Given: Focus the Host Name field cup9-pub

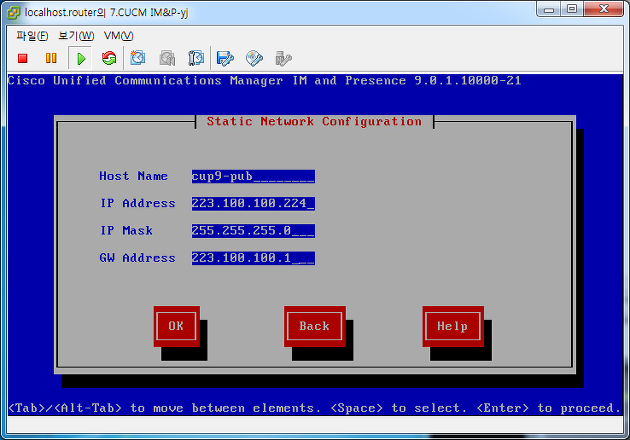Looking at the screenshot, I should point(253,176).
